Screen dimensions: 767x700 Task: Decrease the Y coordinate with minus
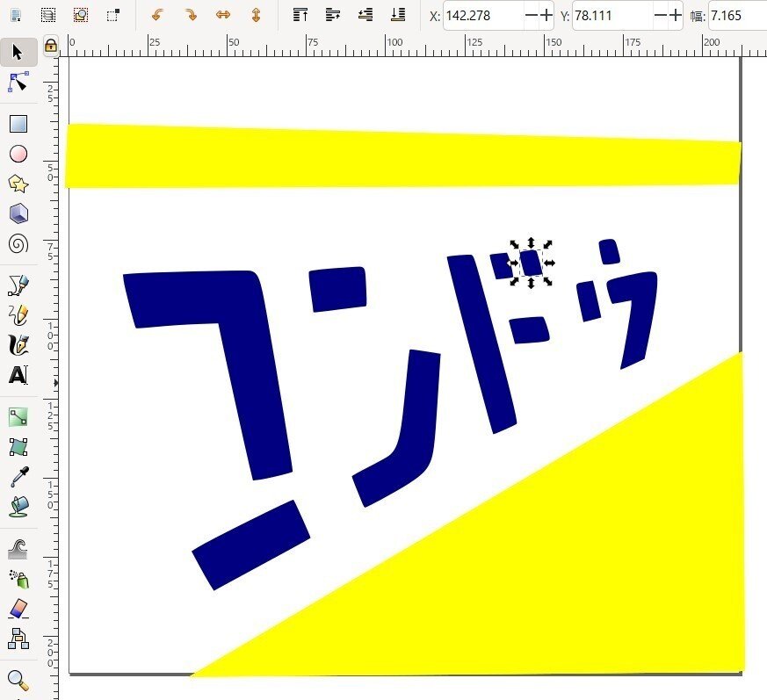point(661,16)
